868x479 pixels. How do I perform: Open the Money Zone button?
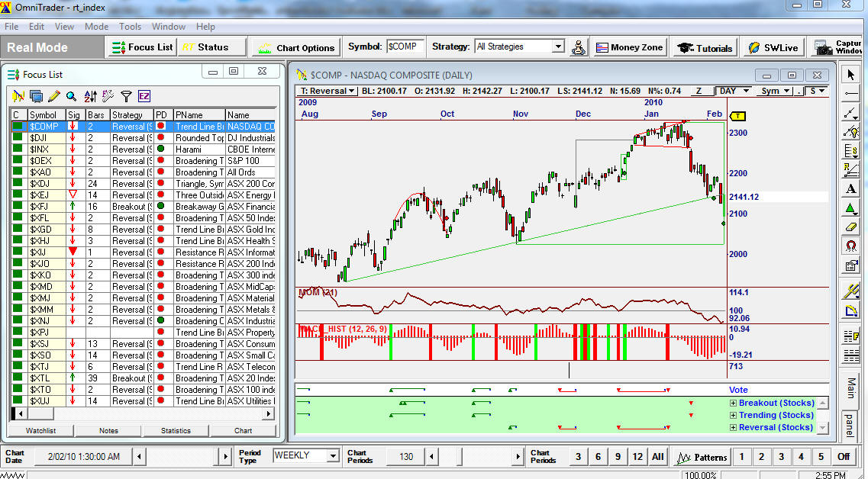pos(629,47)
